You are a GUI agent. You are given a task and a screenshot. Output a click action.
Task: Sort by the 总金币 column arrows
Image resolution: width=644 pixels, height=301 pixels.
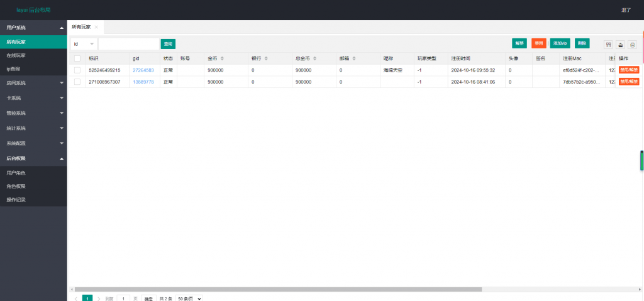[x=314, y=58]
